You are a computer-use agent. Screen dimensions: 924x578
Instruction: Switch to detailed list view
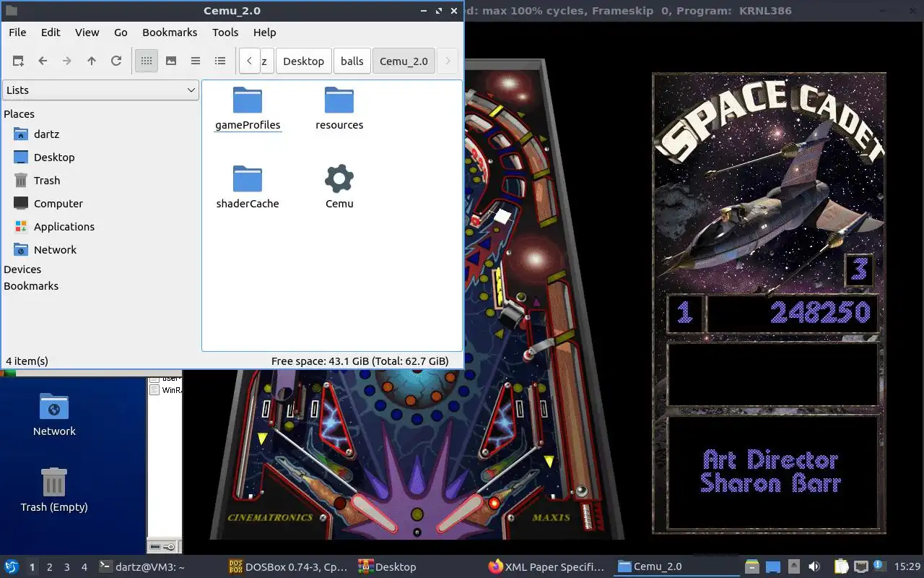220,61
